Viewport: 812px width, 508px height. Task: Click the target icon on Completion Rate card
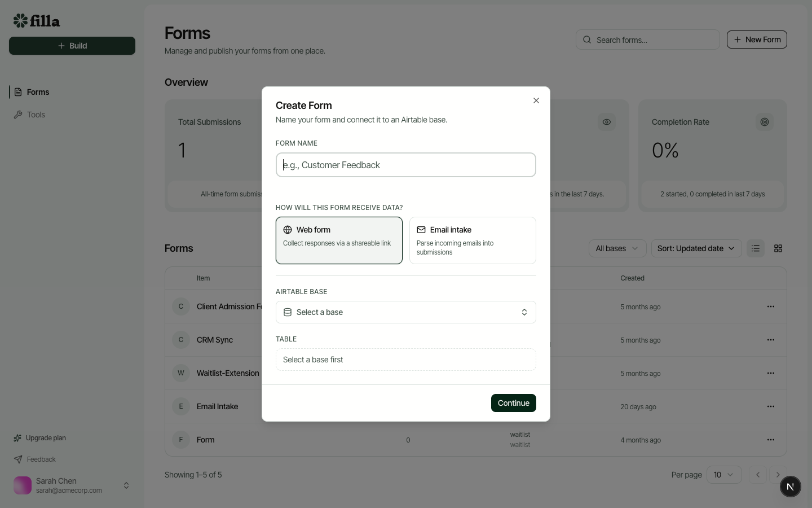point(765,122)
